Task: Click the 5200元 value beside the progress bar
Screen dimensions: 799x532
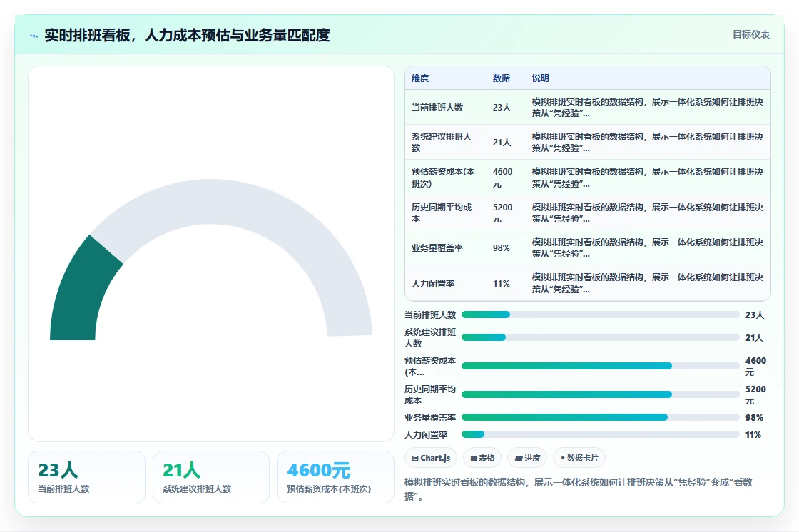Action: point(755,394)
